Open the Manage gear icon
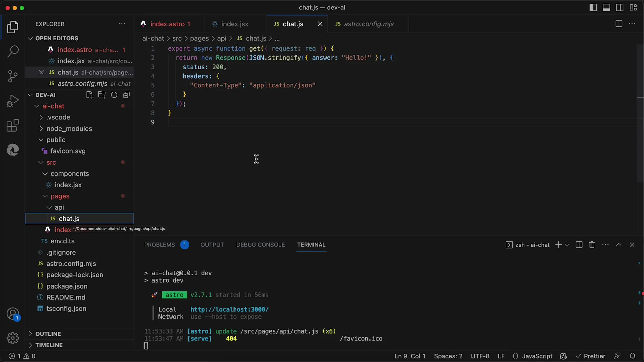The image size is (644, 362). pos(13,338)
